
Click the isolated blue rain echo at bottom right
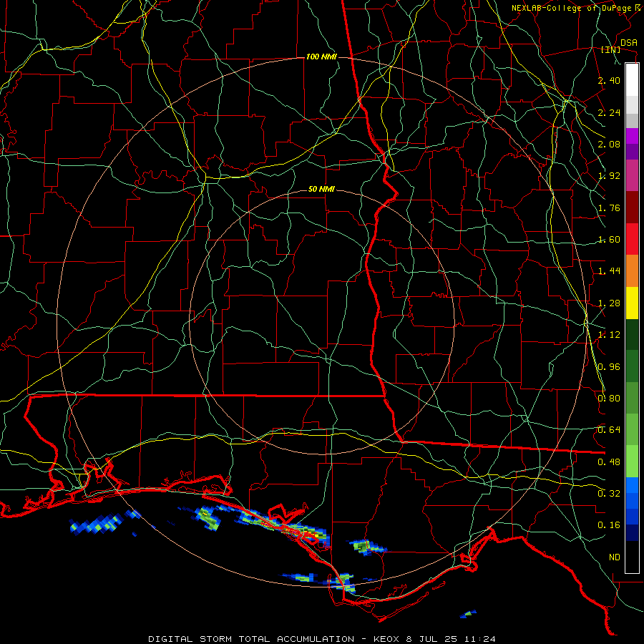point(468,614)
